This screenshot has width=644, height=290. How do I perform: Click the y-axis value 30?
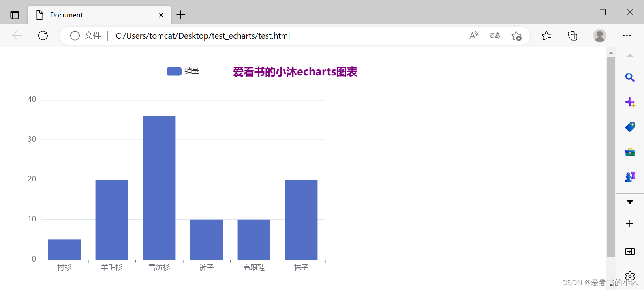(x=32, y=139)
